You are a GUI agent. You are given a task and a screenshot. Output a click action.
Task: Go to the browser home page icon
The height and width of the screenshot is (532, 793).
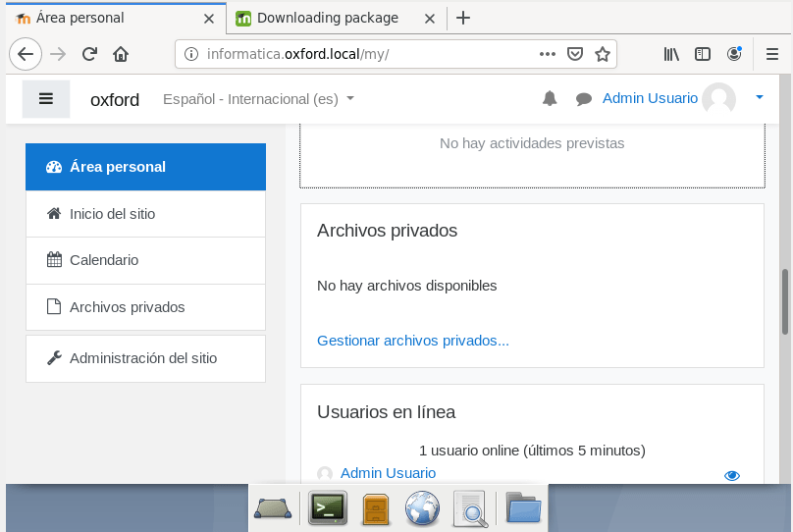121,54
